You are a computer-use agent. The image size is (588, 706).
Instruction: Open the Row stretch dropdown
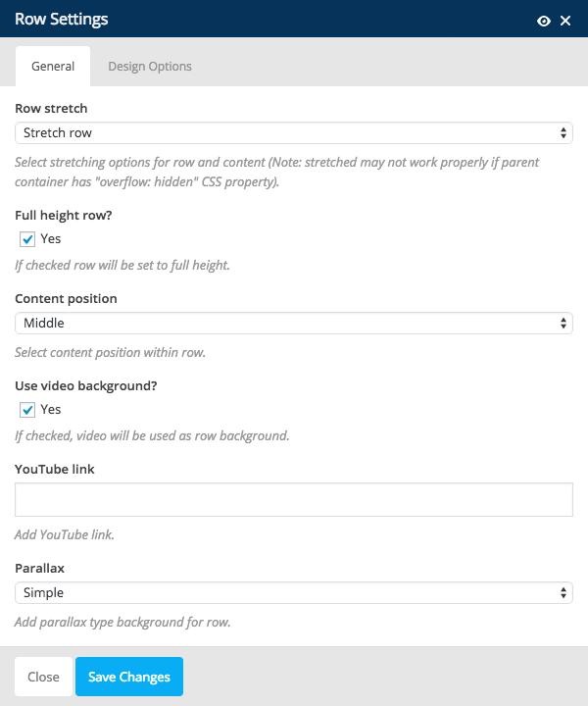click(294, 132)
